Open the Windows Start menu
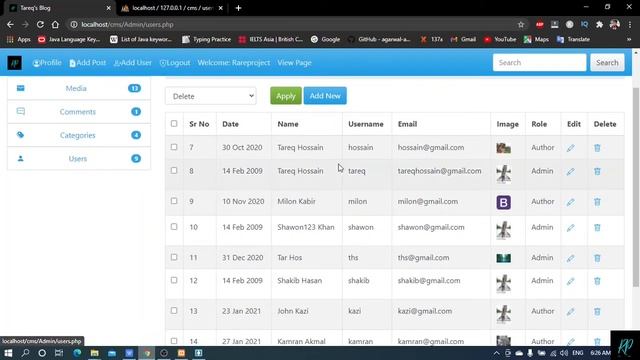The width and height of the screenshot is (640, 360). coord(8,353)
